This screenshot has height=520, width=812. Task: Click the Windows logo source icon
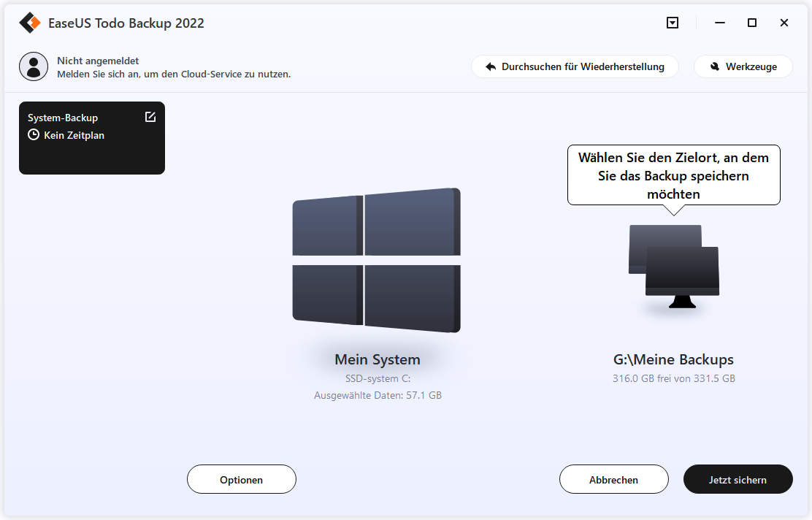(377, 260)
